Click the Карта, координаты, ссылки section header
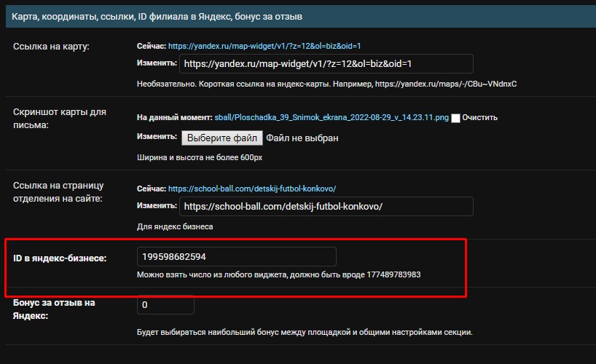This screenshot has height=364, width=596. click(157, 16)
